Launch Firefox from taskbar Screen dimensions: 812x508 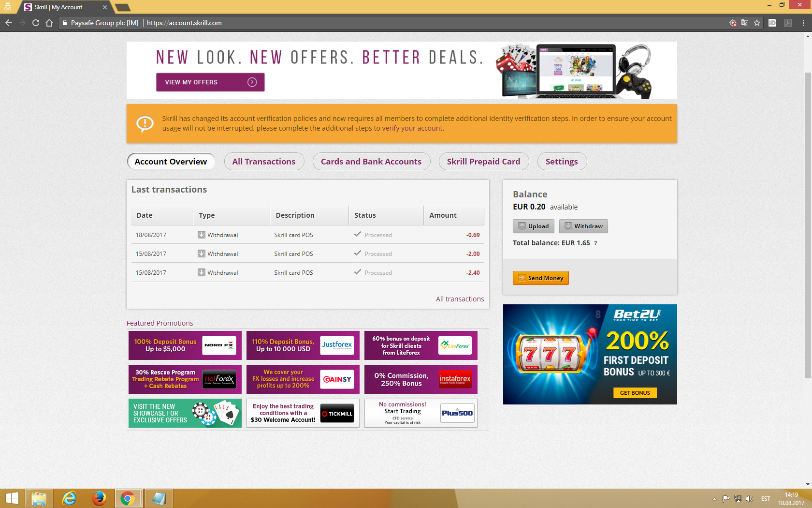point(99,498)
